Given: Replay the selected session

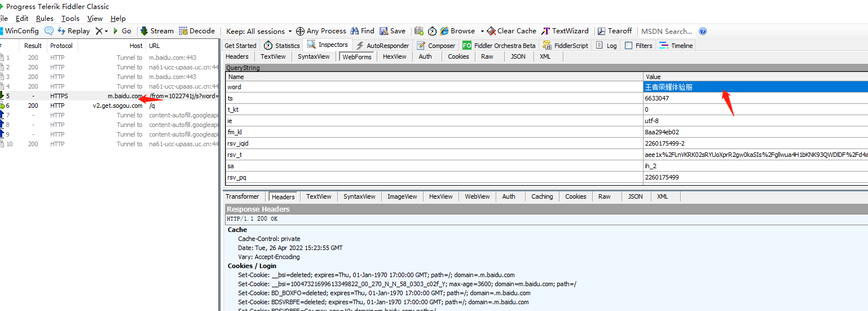Looking at the screenshot, I should 73,31.
